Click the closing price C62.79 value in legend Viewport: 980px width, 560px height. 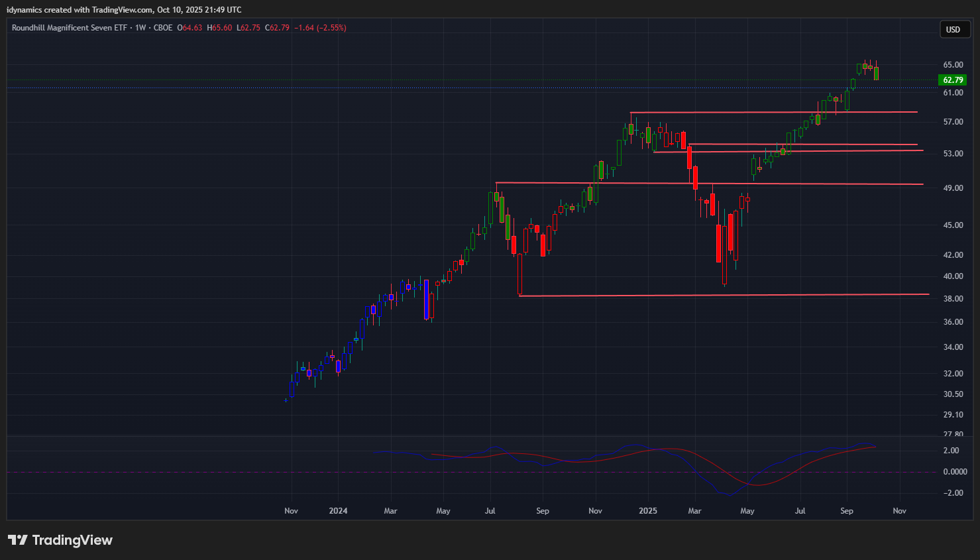point(277,28)
